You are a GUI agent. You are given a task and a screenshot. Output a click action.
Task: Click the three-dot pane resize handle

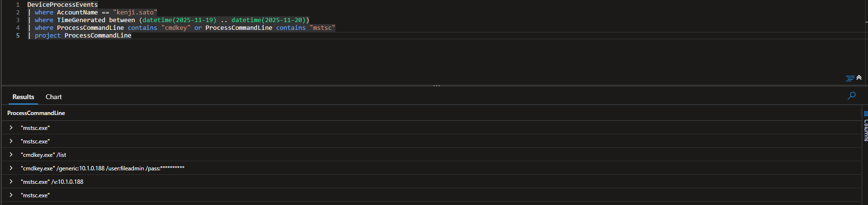pyautogui.click(x=437, y=86)
